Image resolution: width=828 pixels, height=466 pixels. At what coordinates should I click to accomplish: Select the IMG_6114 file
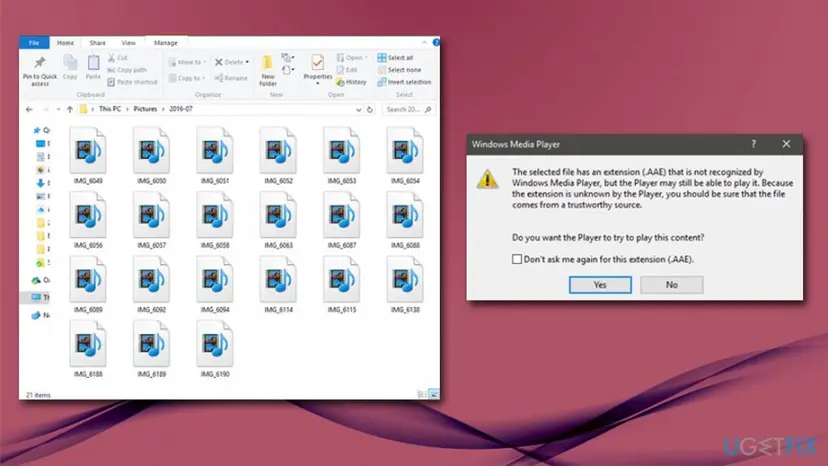click(x=278, y=284)
